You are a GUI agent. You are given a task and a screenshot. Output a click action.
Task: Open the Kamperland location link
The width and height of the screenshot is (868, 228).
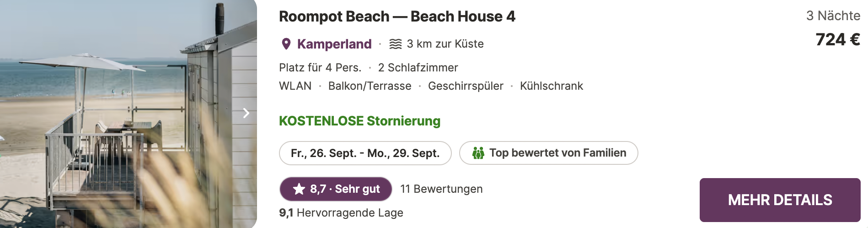tap(334, 44)
